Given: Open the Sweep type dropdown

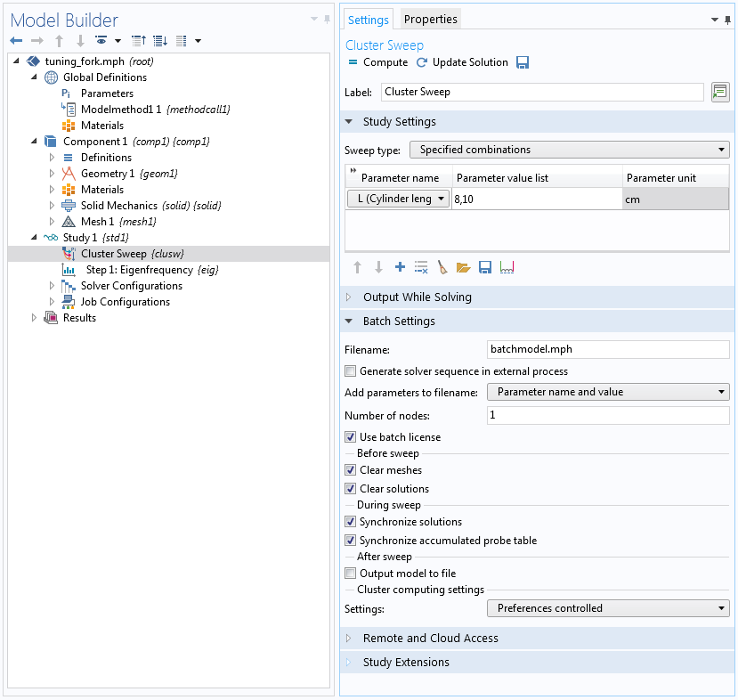Looking at the screenshot, I should pyautogui.click(x=569, y=150).
